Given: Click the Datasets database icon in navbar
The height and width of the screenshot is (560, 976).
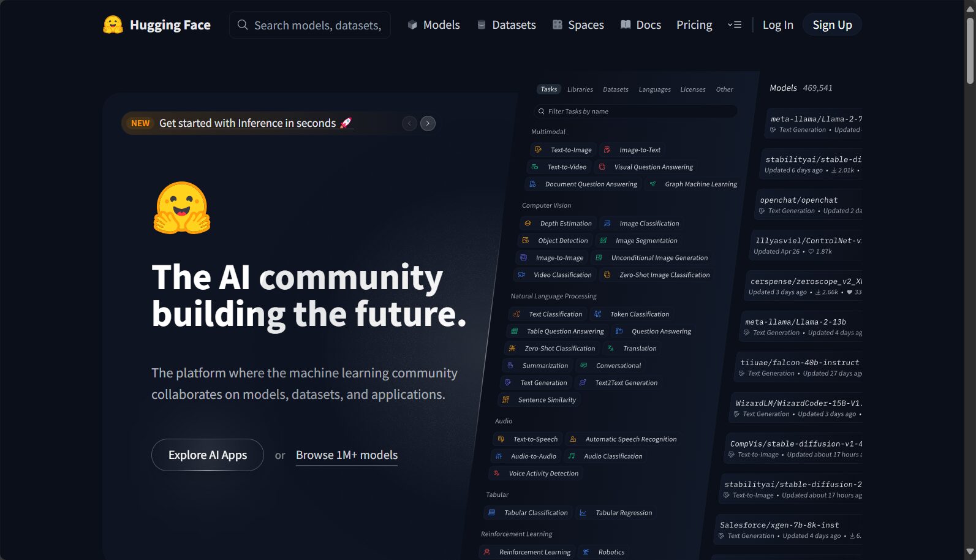Looking at the screenshot, I should click(x=482, y=25).
